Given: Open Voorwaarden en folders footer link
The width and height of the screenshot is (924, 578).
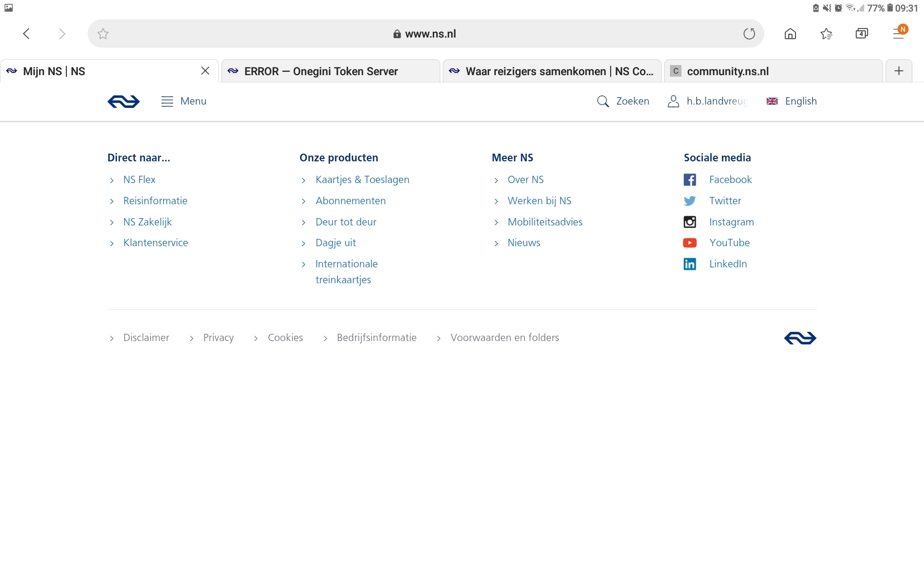Looking at the screenshot, I should pos(504,338).
